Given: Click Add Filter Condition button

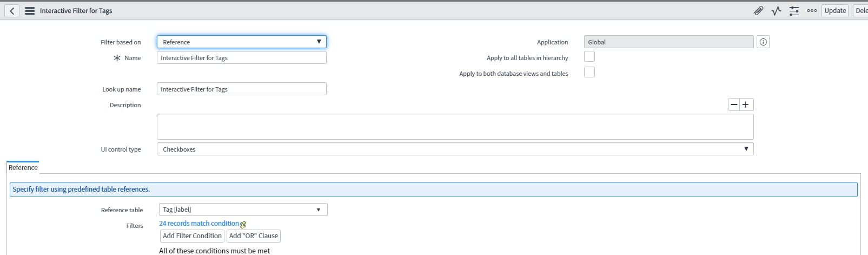Looking at the screenshot, I should coord(192,236).
